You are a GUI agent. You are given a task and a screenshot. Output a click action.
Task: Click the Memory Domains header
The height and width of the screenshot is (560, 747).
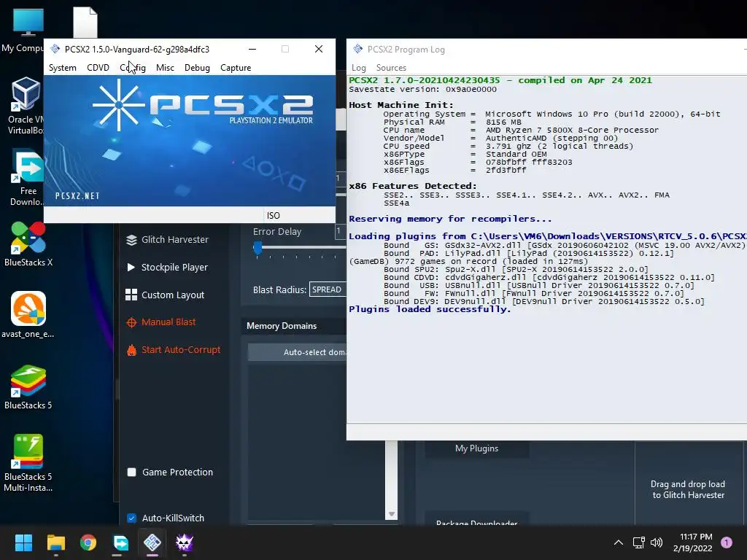click(x=282, y=326)
